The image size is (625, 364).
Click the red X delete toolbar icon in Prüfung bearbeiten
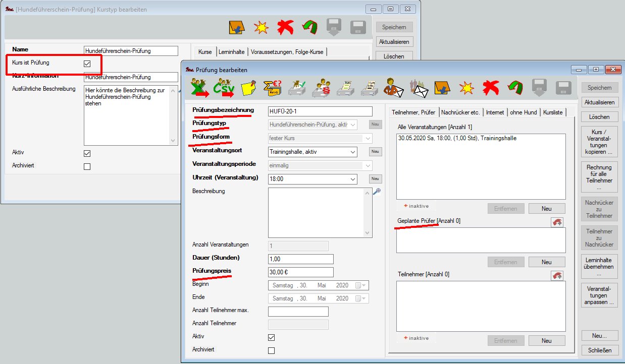(x=490, y=88)
